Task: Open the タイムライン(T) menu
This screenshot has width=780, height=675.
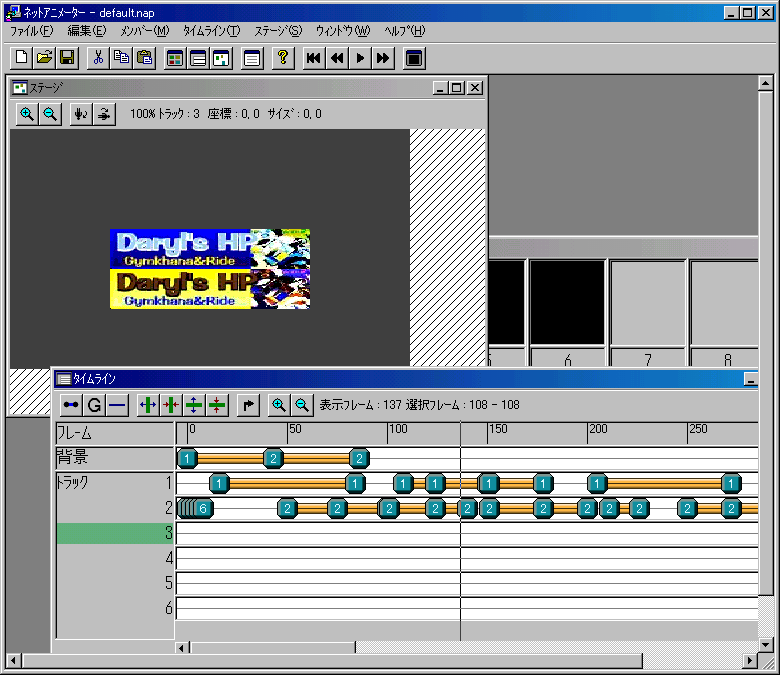Action: [x=211, y=31]
